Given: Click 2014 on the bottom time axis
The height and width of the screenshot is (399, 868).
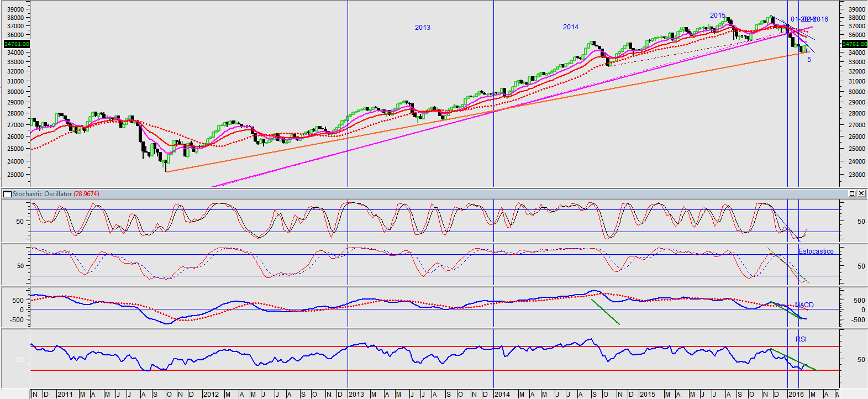Looking at the screenshot, I should 502,395.
